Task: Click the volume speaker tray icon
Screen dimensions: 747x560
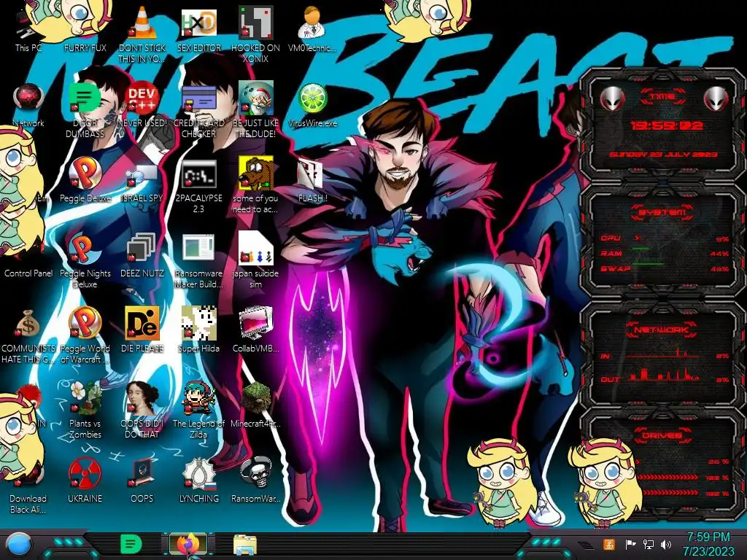Action: [x=666, y=544]
